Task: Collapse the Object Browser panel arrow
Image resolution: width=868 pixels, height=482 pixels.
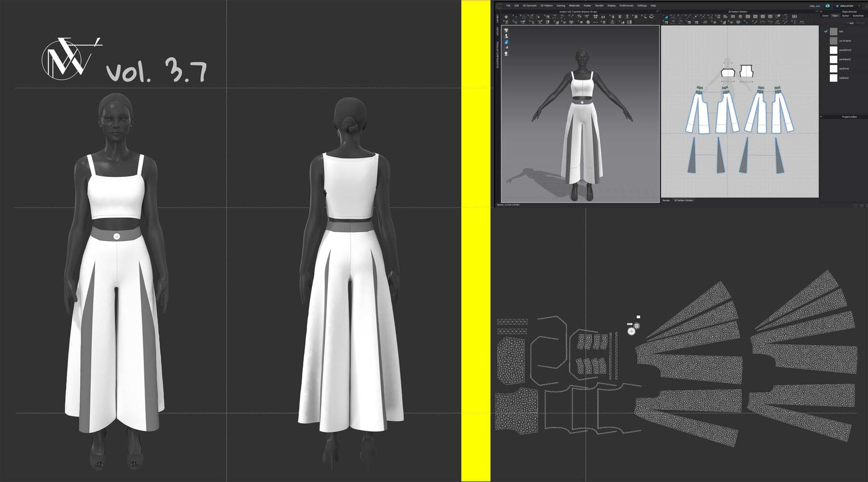Action: point(821,11)
